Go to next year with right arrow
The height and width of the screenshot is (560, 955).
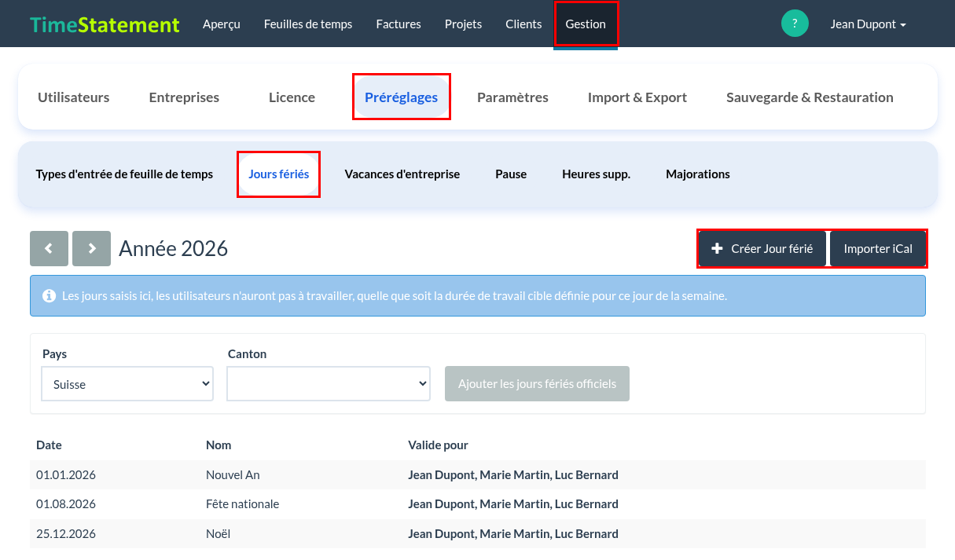point(91,249)
